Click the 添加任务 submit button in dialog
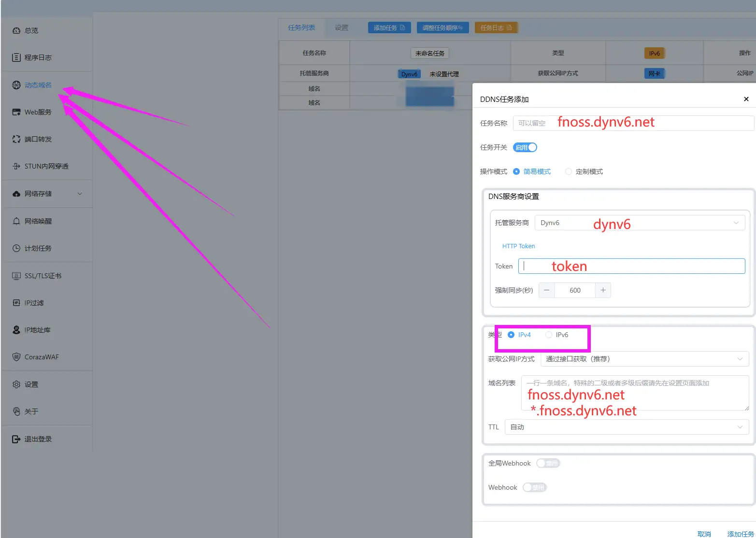This screenshot has width=756, height=538. 740,534
